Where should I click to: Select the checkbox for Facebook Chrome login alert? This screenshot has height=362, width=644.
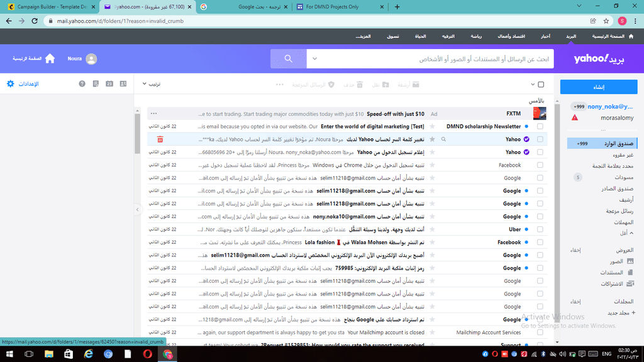540,165
